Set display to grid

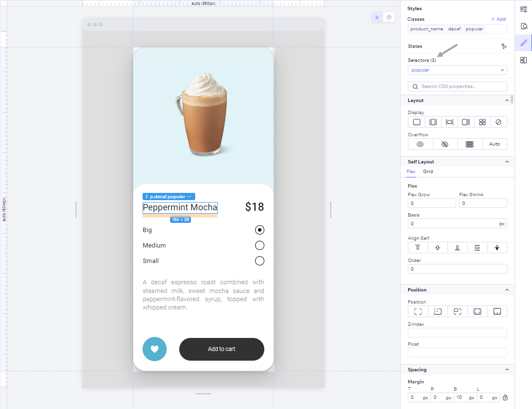coord(482,122)
